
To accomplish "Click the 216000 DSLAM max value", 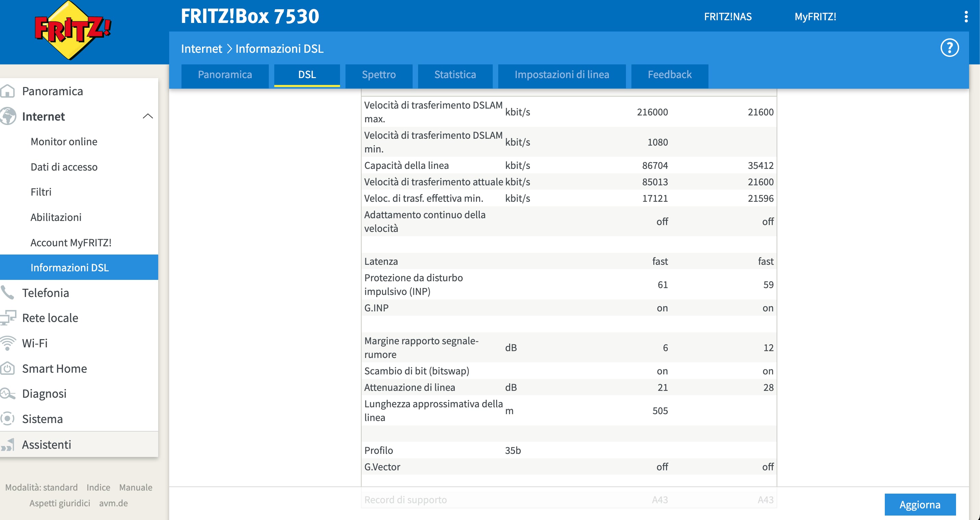I will [652, 112].
